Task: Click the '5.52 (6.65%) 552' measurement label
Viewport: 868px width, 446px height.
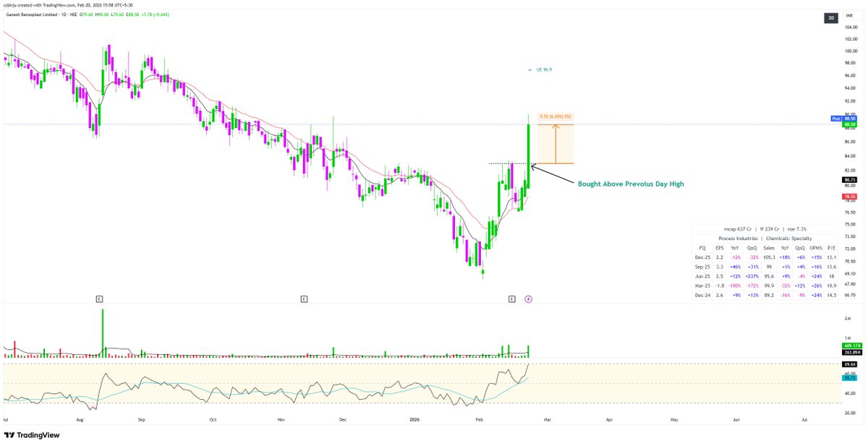Action: (x=556, y=116)
